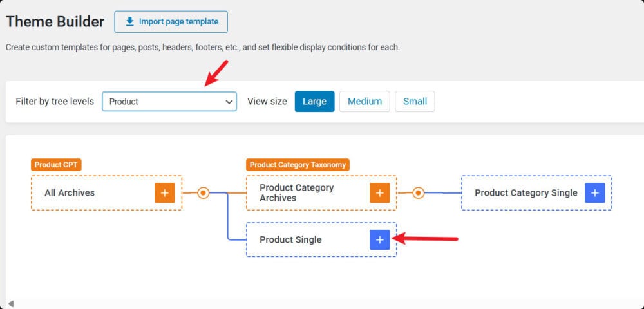Switch view size to Medium
The height and width of the screenshot is (309, 644).
[365, 101]
